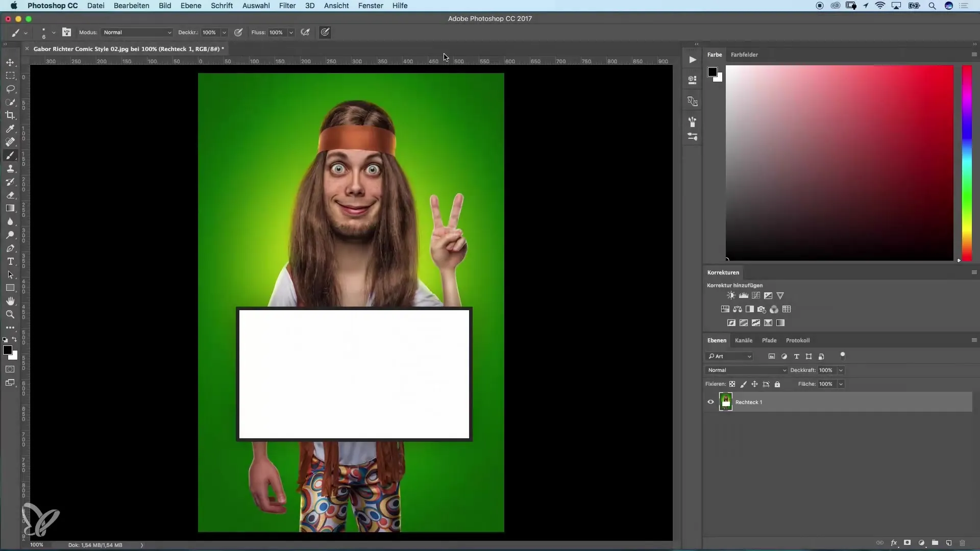Screen dimensions: 980x551
Task: Enable airbrush-style build-up
Action: 305,32
